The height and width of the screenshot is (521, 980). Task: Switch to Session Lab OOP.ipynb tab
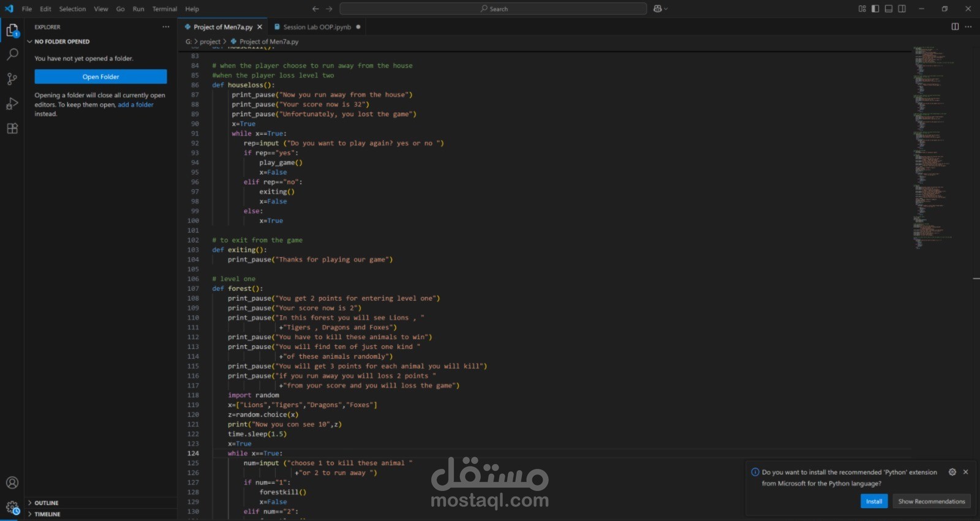pyautogui.click(x=317, y=27)
